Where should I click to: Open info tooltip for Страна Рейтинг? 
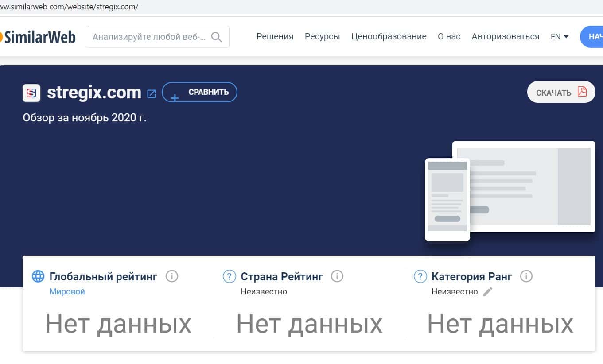coord(337,276)
